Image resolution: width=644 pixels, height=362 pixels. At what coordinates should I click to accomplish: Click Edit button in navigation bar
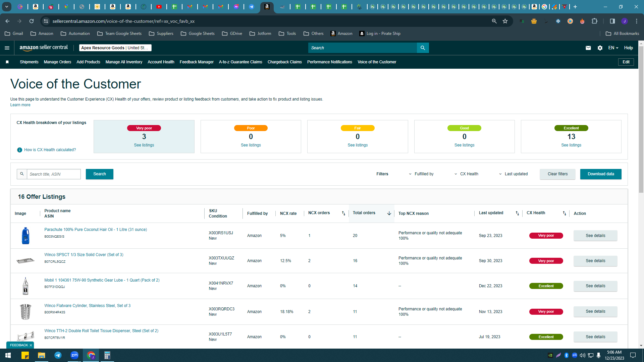coord(626,62)
